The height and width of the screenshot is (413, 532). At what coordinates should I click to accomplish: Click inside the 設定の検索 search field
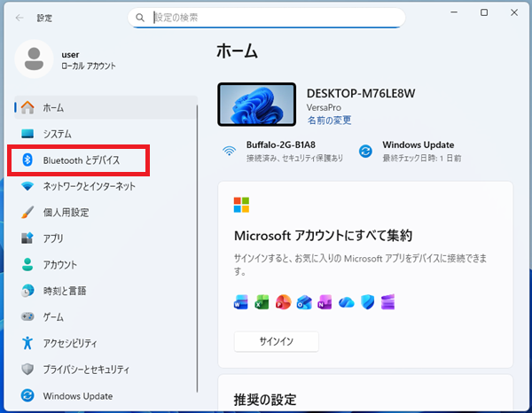coord(267,18)
